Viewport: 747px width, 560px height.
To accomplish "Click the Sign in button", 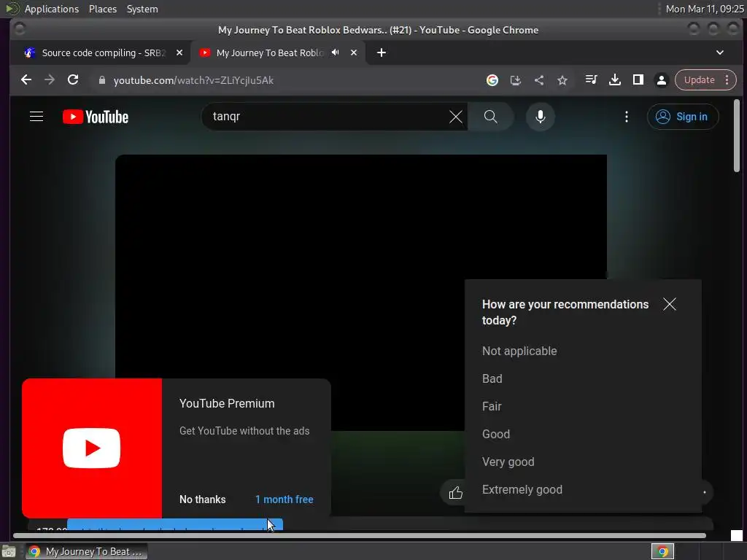I will (x=683, y=117).
